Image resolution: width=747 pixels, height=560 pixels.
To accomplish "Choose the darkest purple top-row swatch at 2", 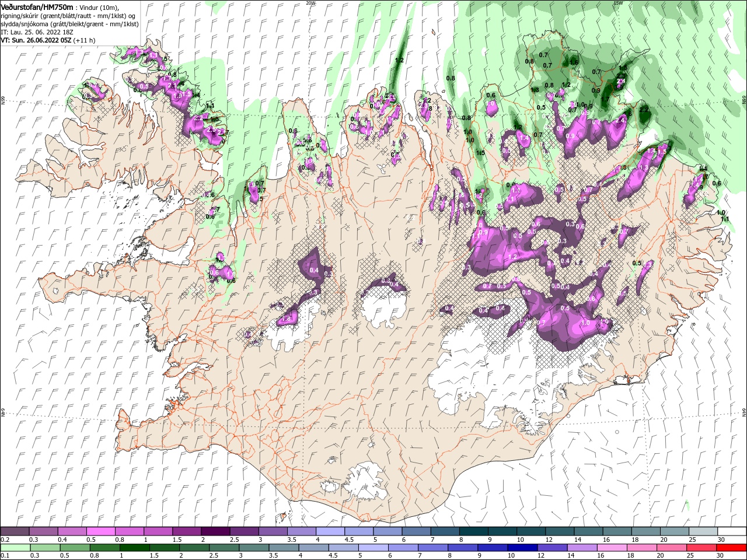I will [x=215, y=531].
